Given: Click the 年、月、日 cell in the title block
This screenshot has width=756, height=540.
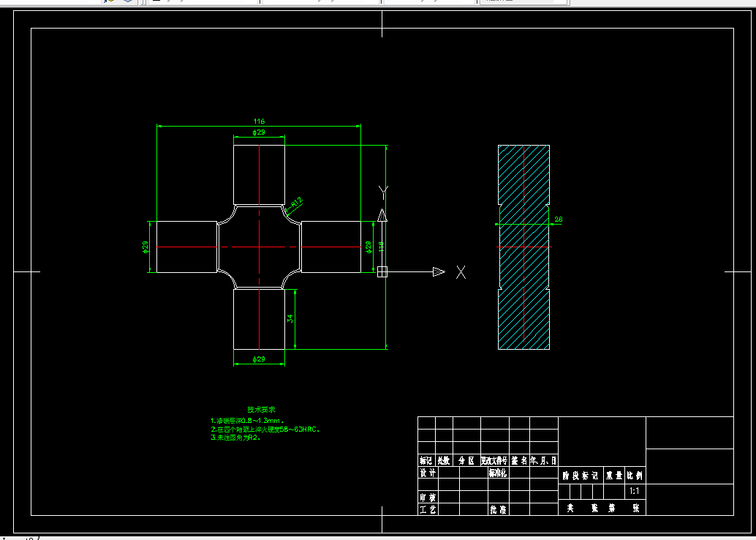Looking at the screenshot, I should [544, 460].
